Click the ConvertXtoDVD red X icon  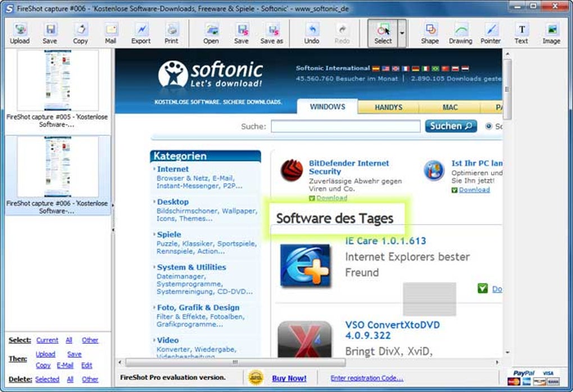(305, 339)
